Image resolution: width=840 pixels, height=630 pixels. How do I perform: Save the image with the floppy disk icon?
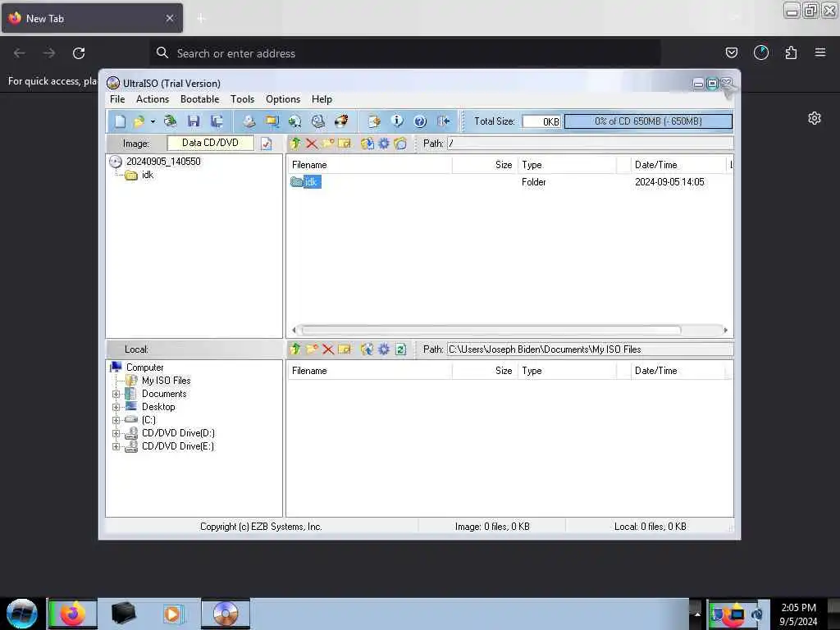coord(194,121)
